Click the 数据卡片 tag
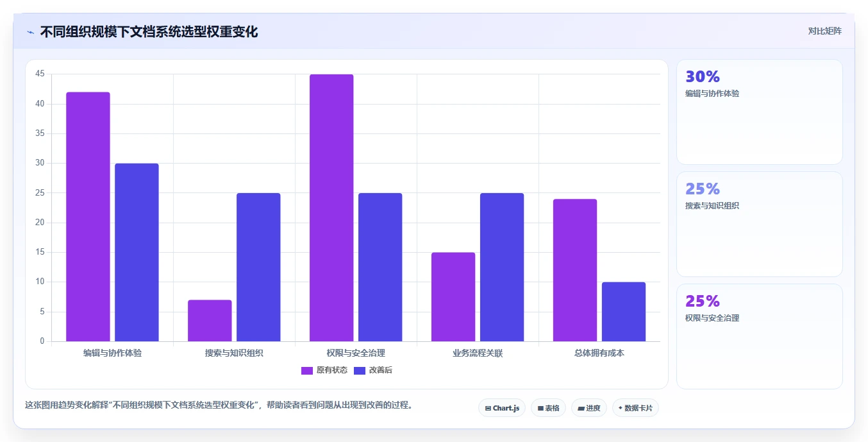This screenshot has height=442, width=868. click(635, 408)
